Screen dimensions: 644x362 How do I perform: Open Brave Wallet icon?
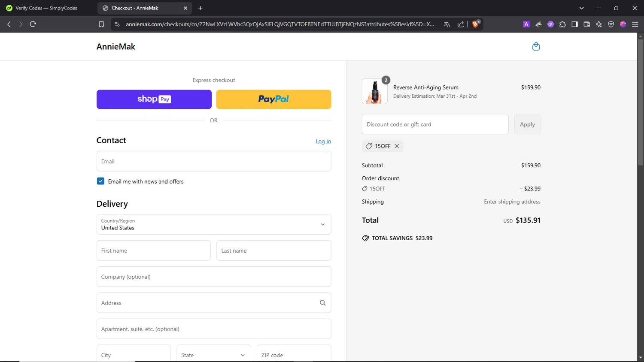point(587,24)
